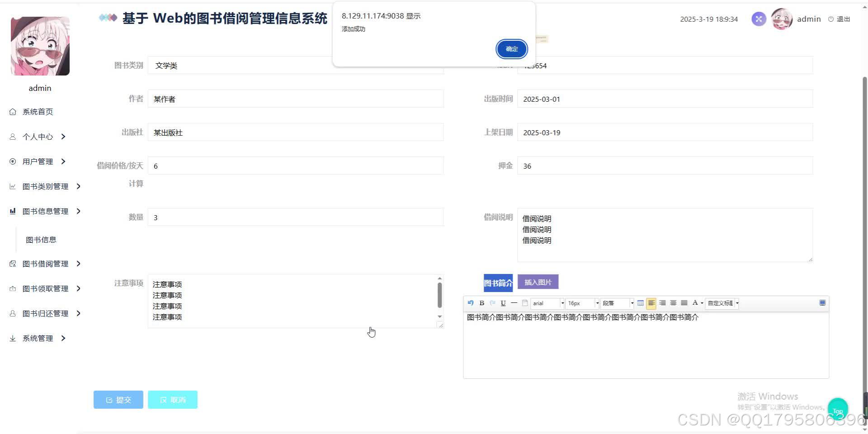Insert a table using the table icon
This screenshot has height=434, width=868.
640,303
